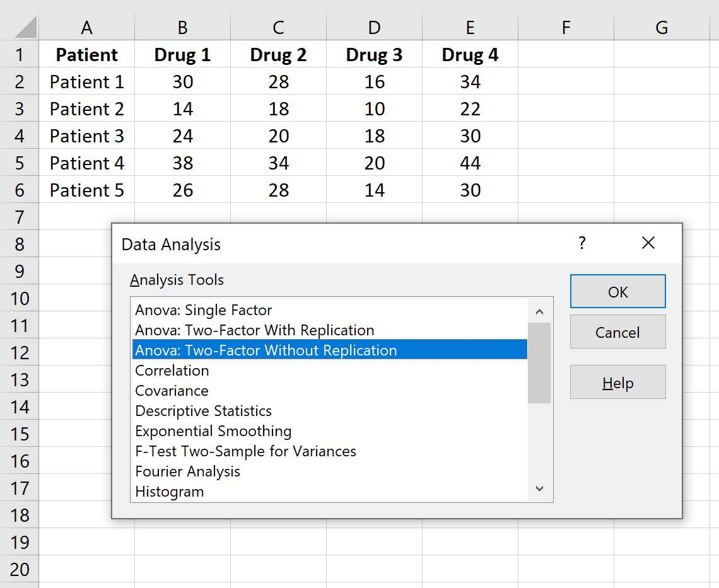Select row 3 header

click(20, 108)
